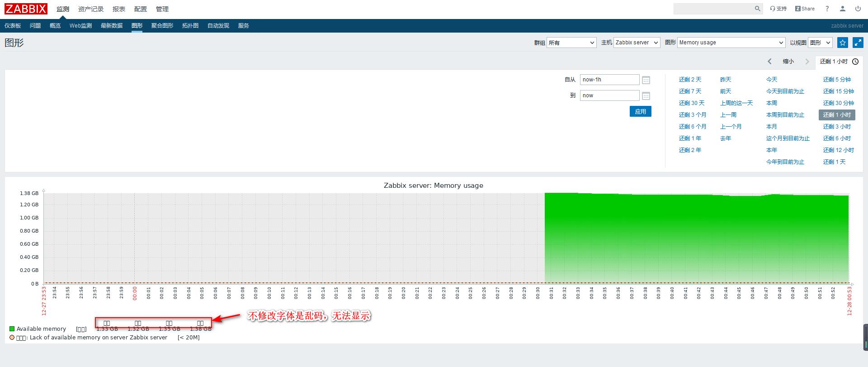The image size is (868, 367).
Task: Go to previous time period arrow
Action: (x=769, y=62)
